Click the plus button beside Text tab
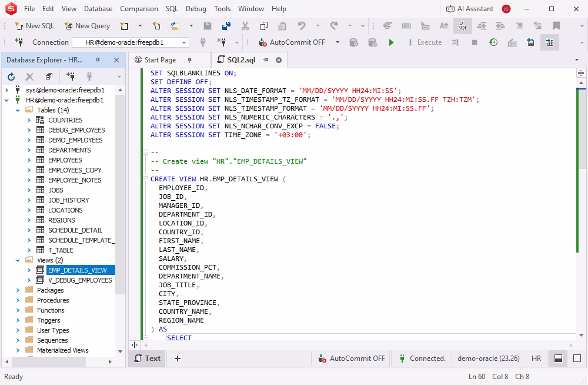The width and height of the screenshot is (588, 385). point(178,359)
